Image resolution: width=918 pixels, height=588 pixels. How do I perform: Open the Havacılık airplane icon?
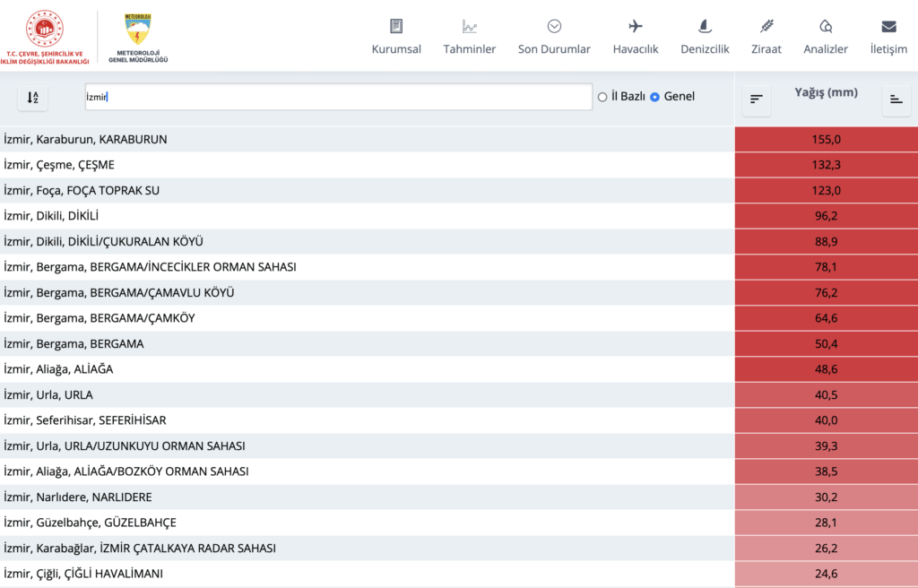click(x=636, y=26)
